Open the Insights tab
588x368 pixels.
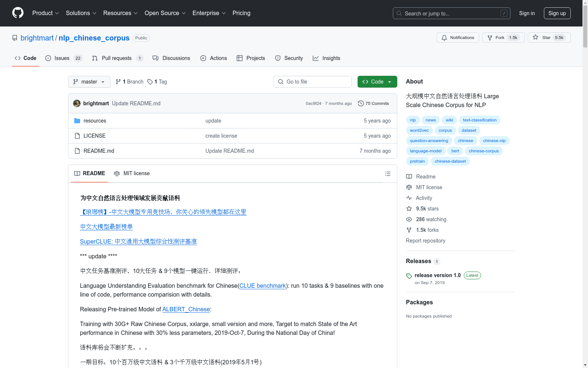click(x=326, y=58)
